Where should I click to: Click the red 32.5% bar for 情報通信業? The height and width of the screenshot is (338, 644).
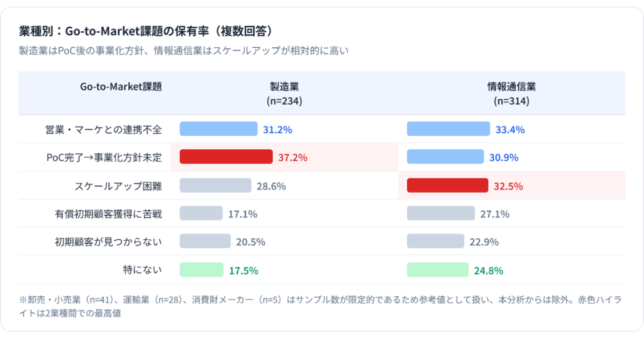tap(448, 186)
